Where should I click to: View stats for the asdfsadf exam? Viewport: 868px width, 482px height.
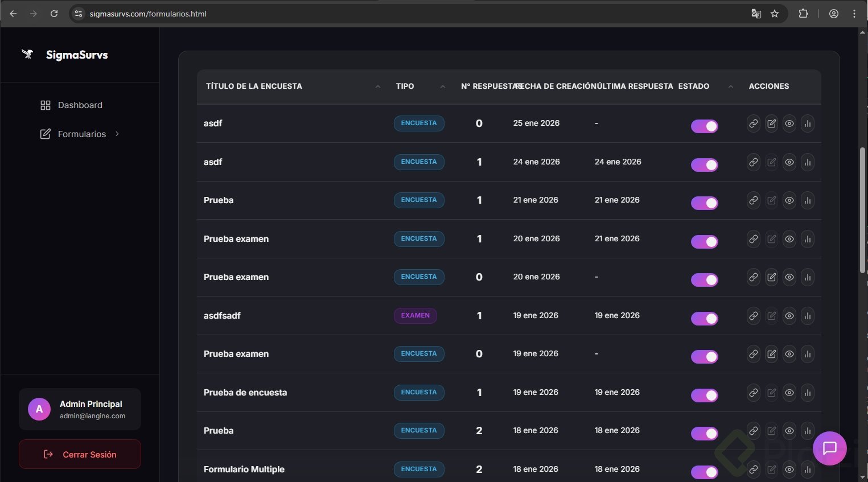pos(807,316)
